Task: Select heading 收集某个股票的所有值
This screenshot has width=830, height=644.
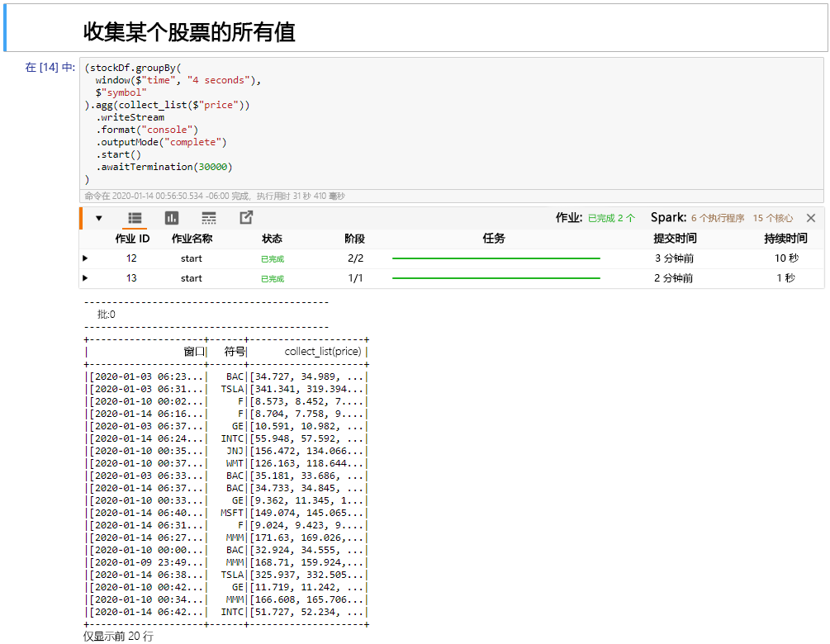Action: tap(189, 31)
